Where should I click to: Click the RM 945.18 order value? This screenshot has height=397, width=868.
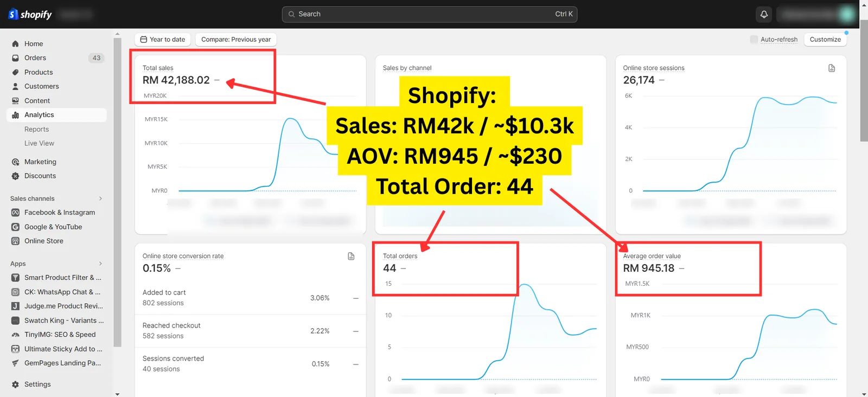pos(649,268)
